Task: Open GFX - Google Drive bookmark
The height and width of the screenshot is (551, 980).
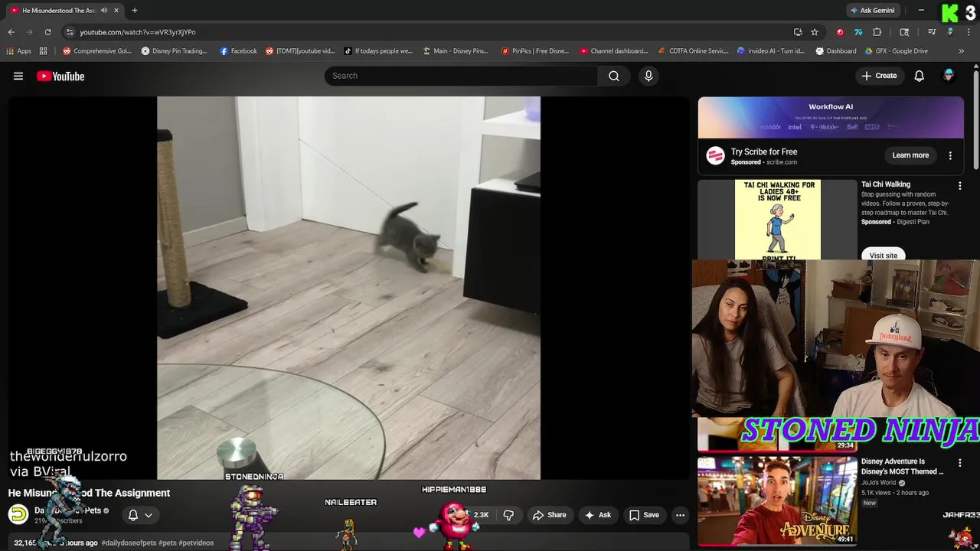Action: [x=896, y=51]
